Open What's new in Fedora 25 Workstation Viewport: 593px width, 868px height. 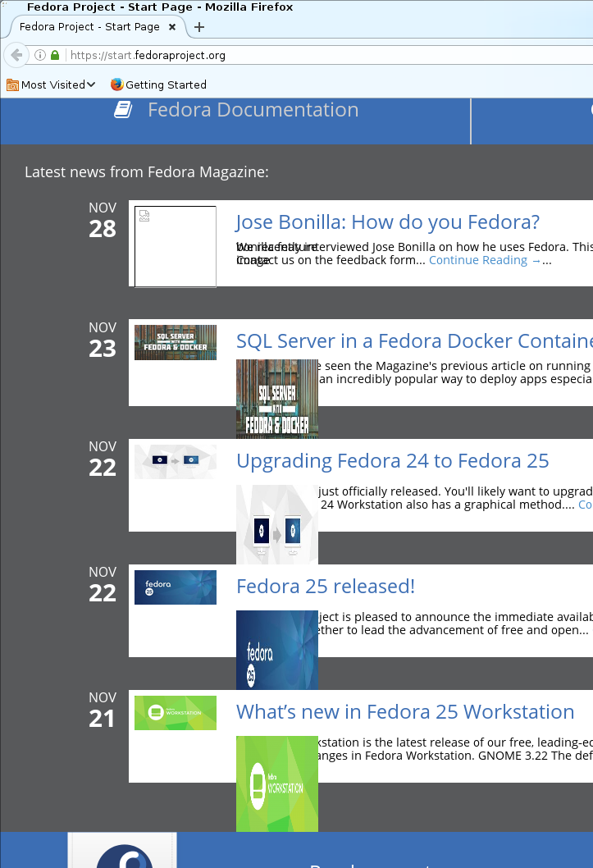405,712
